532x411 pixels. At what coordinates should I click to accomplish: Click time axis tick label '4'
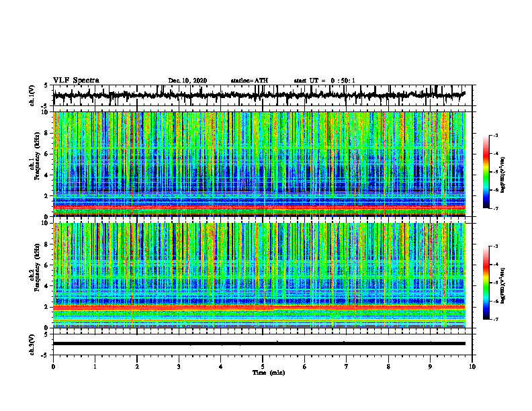pyautogui.click(x=221, y=367)
